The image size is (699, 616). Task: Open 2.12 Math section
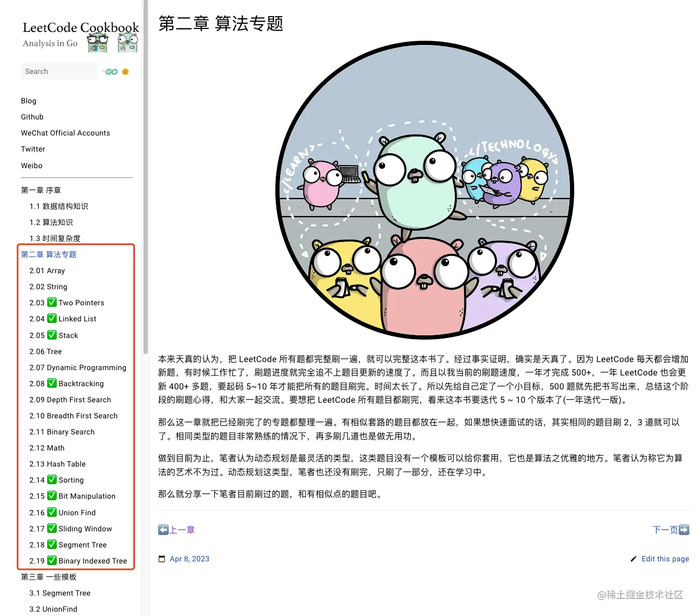tap(47, 448)
